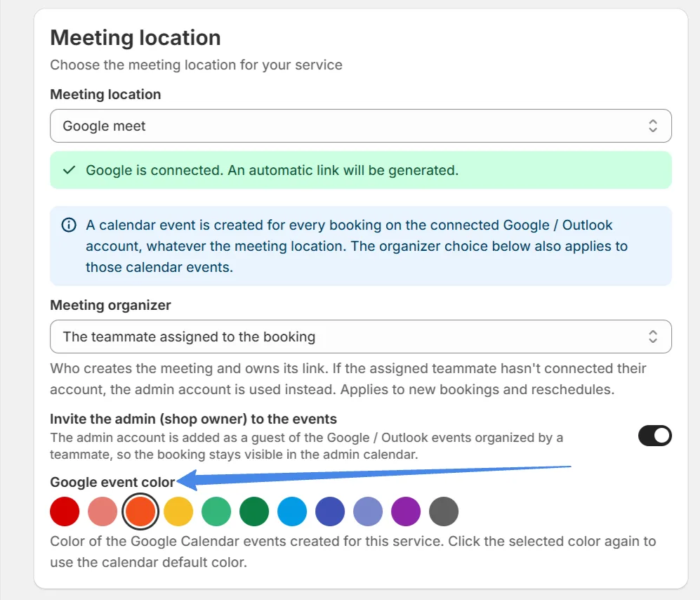
Task: Select the yellow Google event color
Action: coord(178,511)
